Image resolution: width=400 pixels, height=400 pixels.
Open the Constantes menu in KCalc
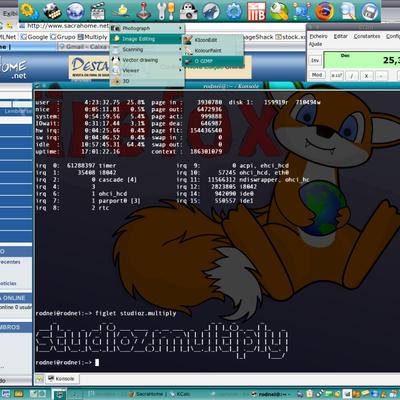click(x=367, y=36)
